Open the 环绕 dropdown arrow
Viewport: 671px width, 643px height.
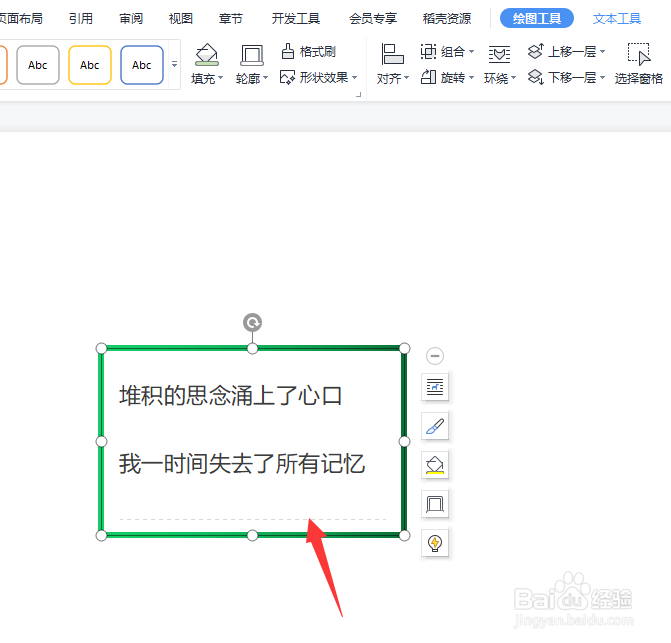tap(514, 78)
